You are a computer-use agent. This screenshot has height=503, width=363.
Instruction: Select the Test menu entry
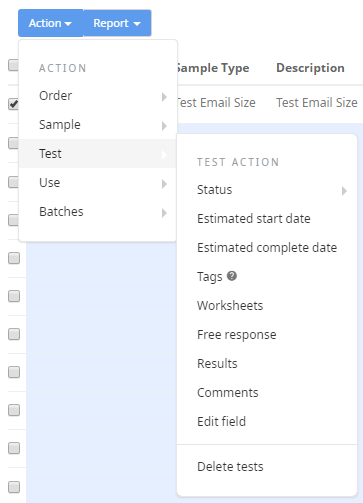(x=98, y=154)
